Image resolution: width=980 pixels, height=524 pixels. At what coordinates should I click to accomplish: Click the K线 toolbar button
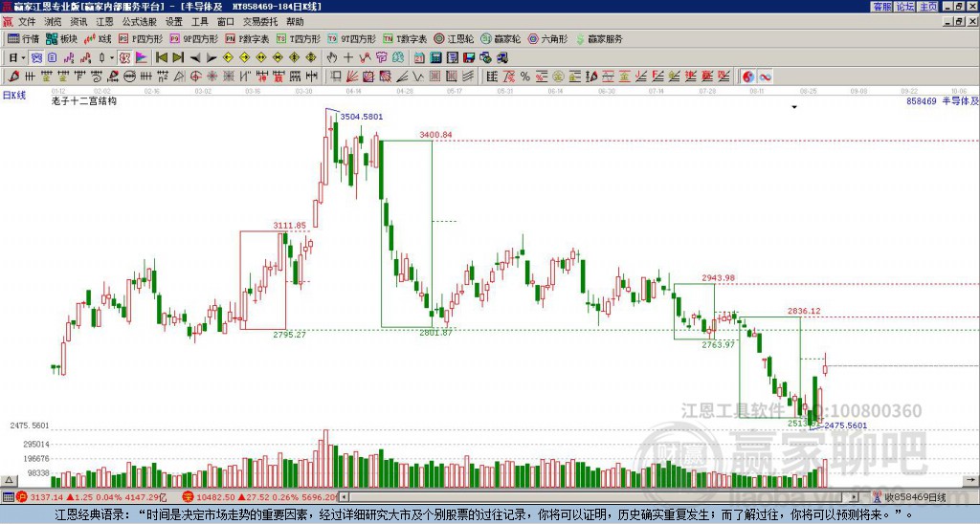point(99,38)
